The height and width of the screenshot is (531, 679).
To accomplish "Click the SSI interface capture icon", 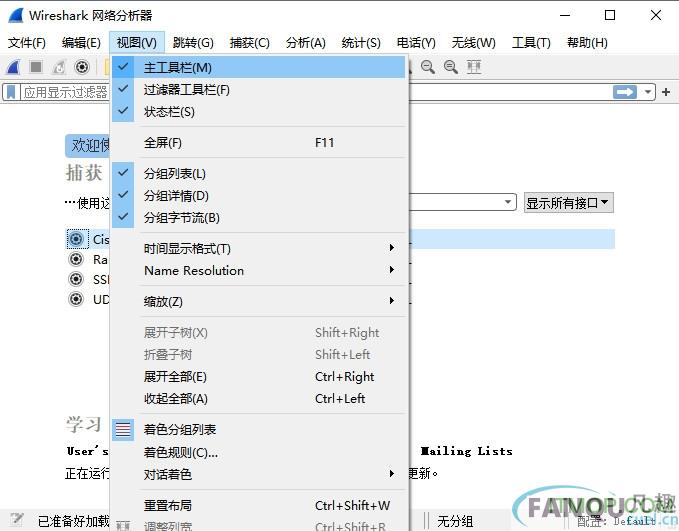I will pos(76,279).
